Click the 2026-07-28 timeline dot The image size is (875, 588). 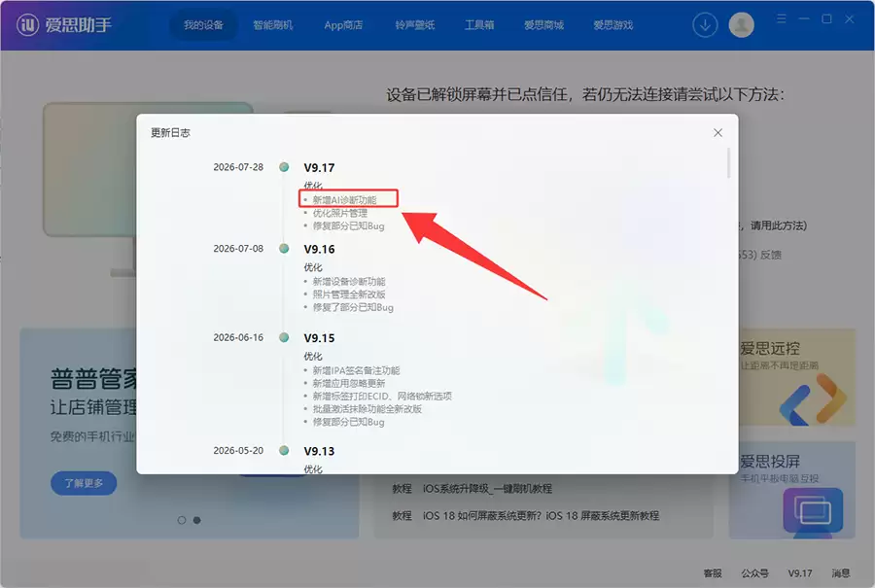click(x=284, y=167)
